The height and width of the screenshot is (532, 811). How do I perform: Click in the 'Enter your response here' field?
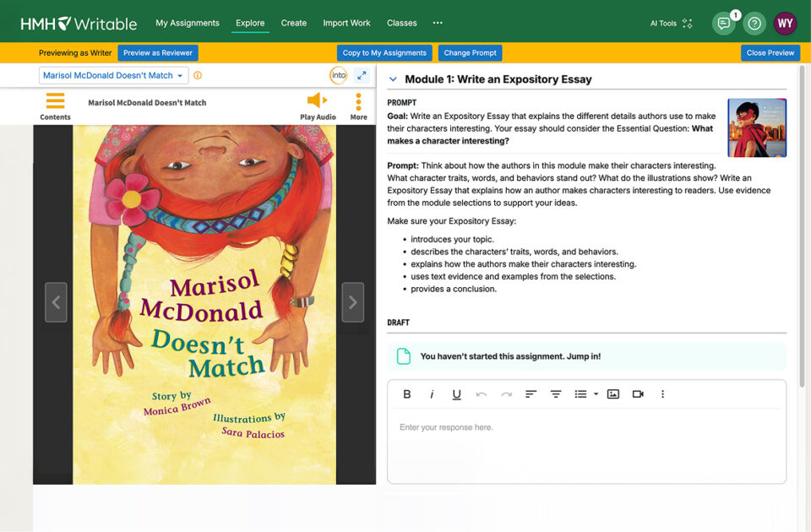click(586, 446)
